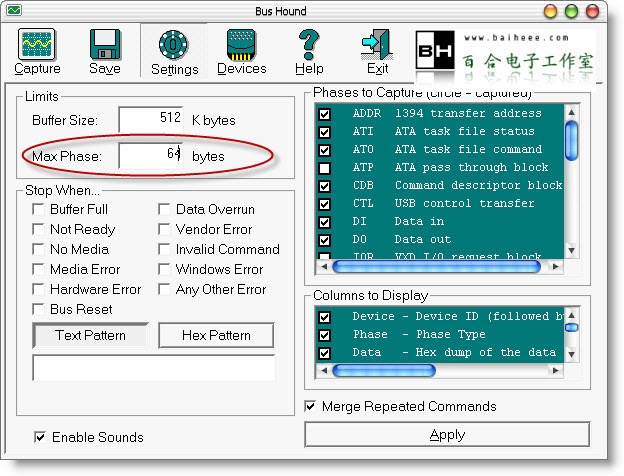
Task: Toggle the ADDR 1394 transfer address checkbox
Action: tap(325, 114)
